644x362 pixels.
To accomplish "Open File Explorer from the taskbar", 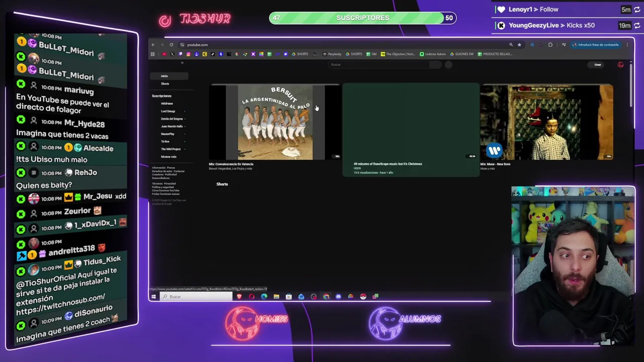I will tap(277, 297).
